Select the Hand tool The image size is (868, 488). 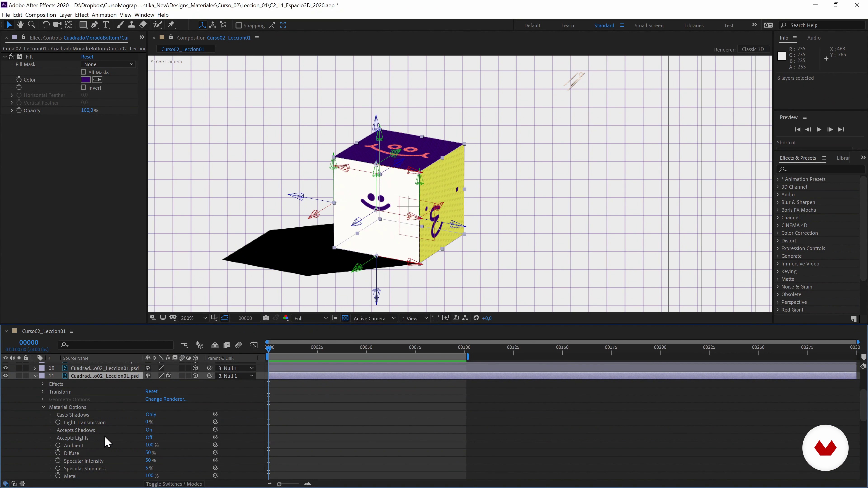pyautogui.click(x=20, y=25)
